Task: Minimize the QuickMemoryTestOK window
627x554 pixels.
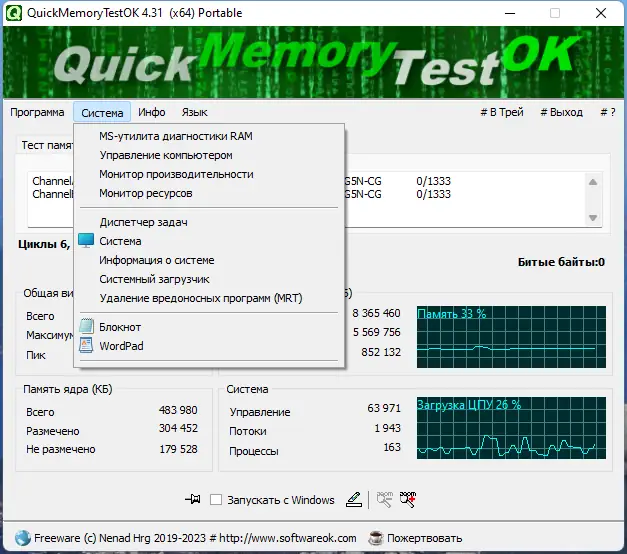Action: [x=510, y=13]
